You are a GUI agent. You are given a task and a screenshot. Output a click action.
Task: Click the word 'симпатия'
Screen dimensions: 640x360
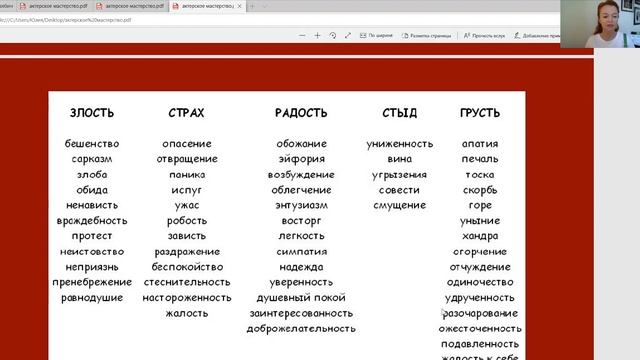[301, 251]
